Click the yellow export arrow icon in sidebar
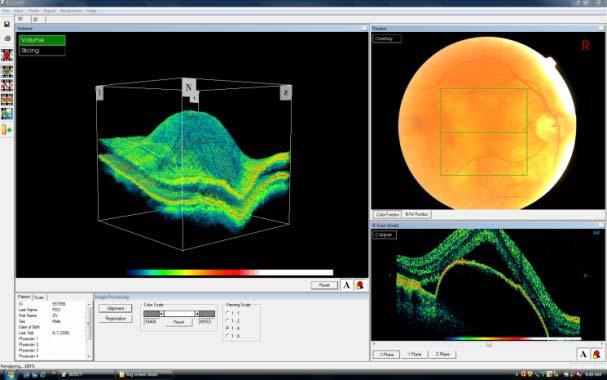Viewport: 607px width, 380px height. [7, 130]
